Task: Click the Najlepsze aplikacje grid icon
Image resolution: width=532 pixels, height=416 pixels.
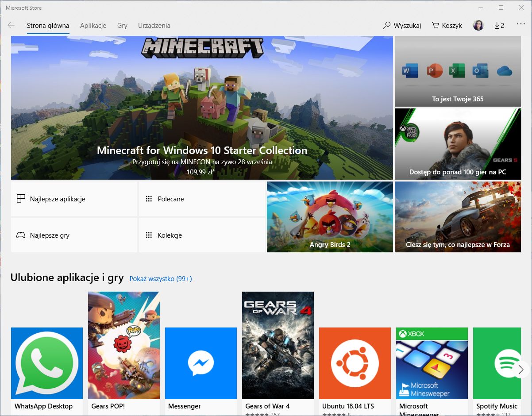Action: point(21,199)
